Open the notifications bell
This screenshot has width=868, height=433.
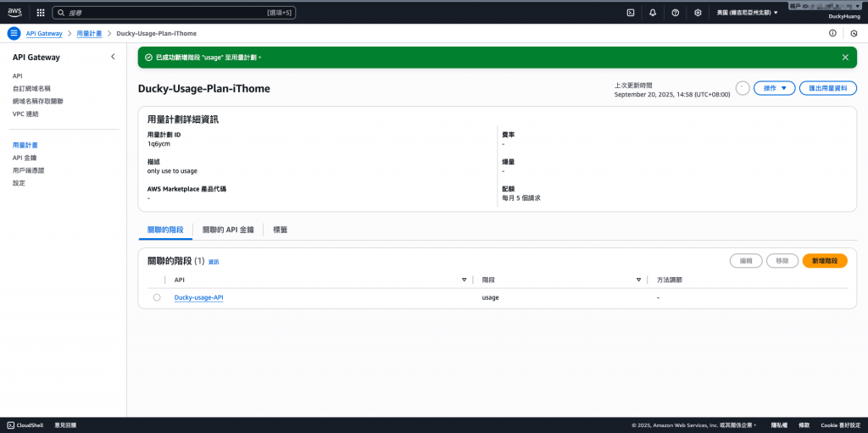[x=653, y=12]
